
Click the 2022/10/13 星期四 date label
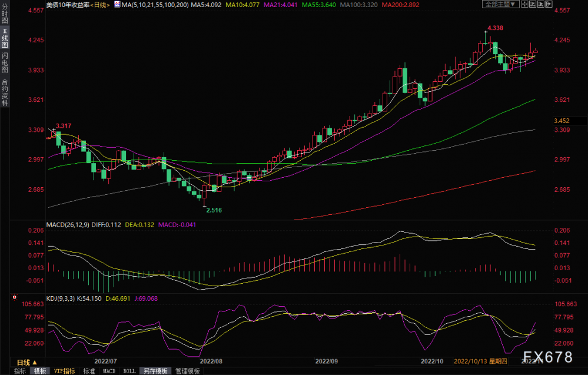click(x=480, y=361)
